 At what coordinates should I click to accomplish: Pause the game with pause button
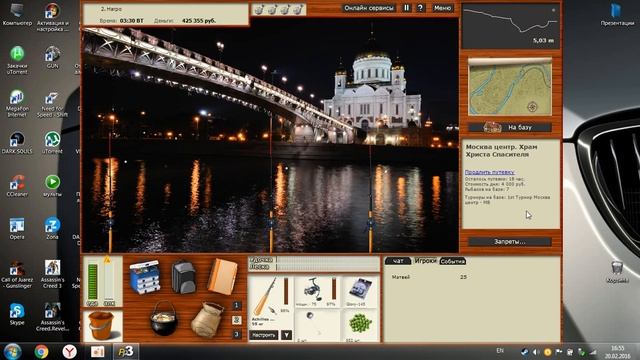pyautogui.click(x=406, y=8)
